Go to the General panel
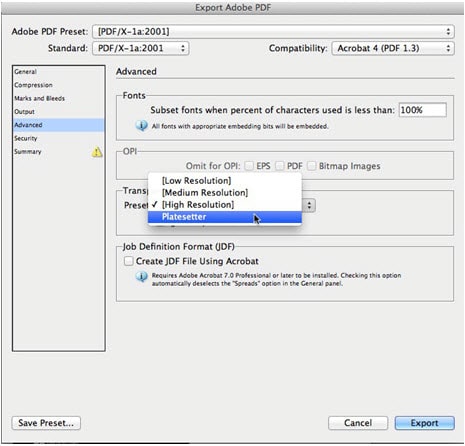Viewport: 465px width, 446px height. coord(25,72)
